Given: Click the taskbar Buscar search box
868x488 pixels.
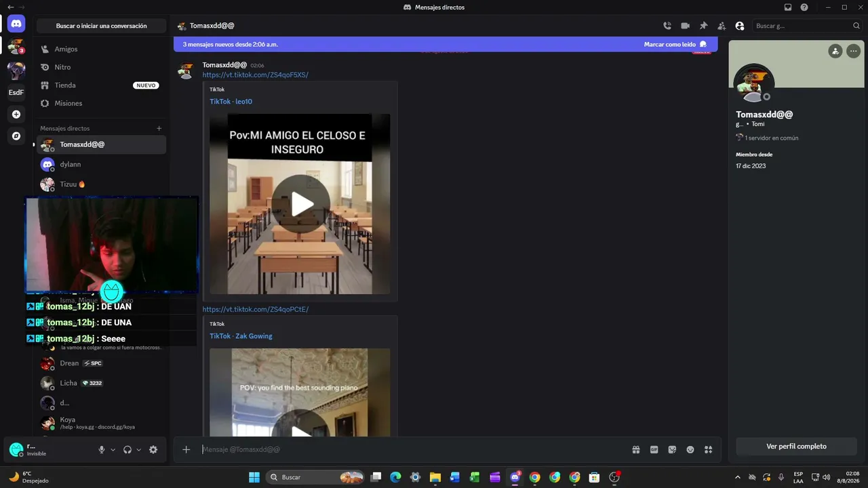Looking at the screenshot, I should pos(315,477).
